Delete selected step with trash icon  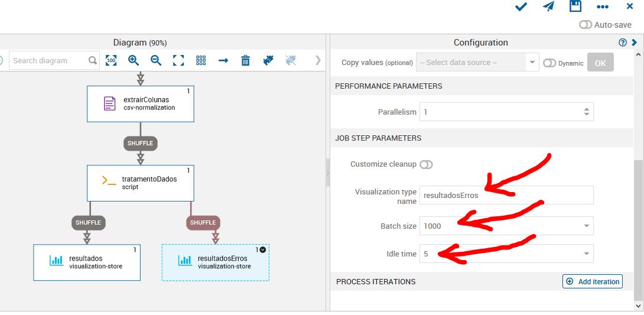[x=246, y=60]
